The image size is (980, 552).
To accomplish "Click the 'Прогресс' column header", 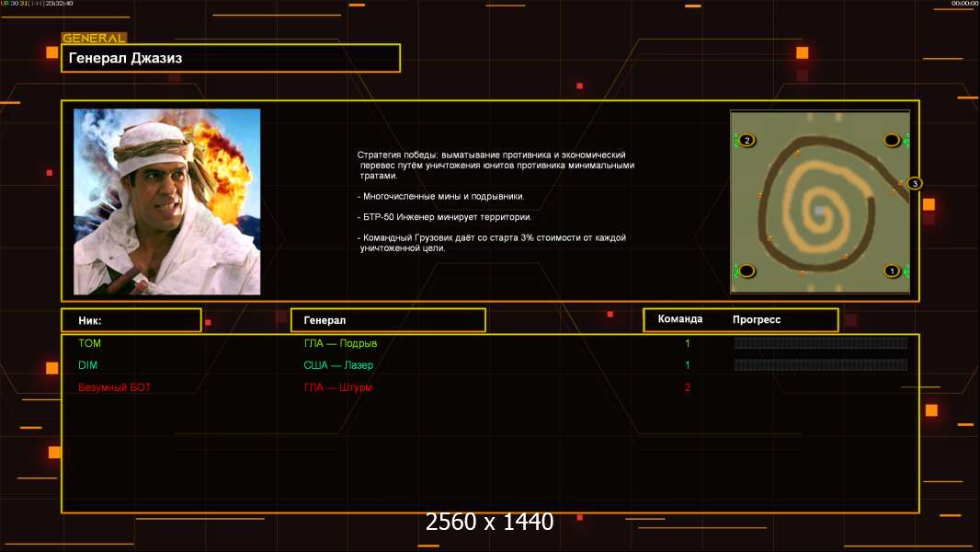I will [x=757, y=319].
